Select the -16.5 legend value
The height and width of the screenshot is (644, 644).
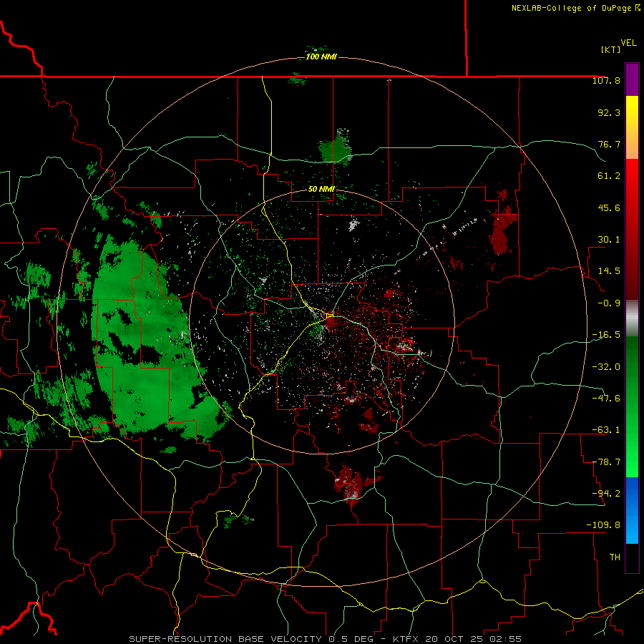pyautogui.click(x=606, y=335)
